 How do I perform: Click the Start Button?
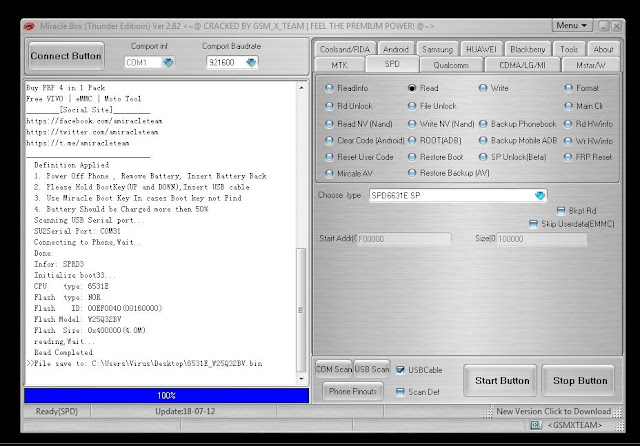click(x=502, y=380)
